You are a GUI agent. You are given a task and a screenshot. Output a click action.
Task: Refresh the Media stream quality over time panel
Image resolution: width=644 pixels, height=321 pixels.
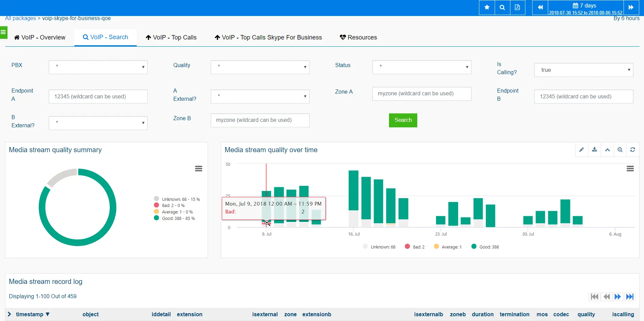(x=632, y=150)
